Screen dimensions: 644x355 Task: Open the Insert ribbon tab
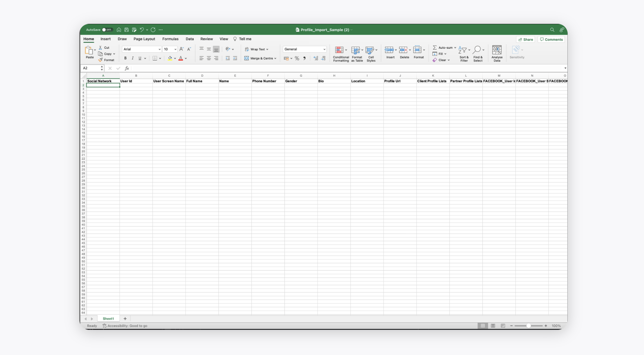(106, 39)
